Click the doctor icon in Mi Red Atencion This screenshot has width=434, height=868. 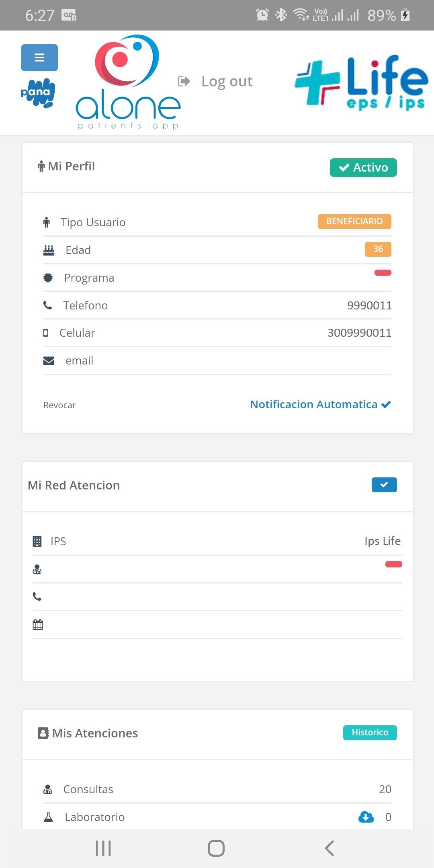[37, 569]
